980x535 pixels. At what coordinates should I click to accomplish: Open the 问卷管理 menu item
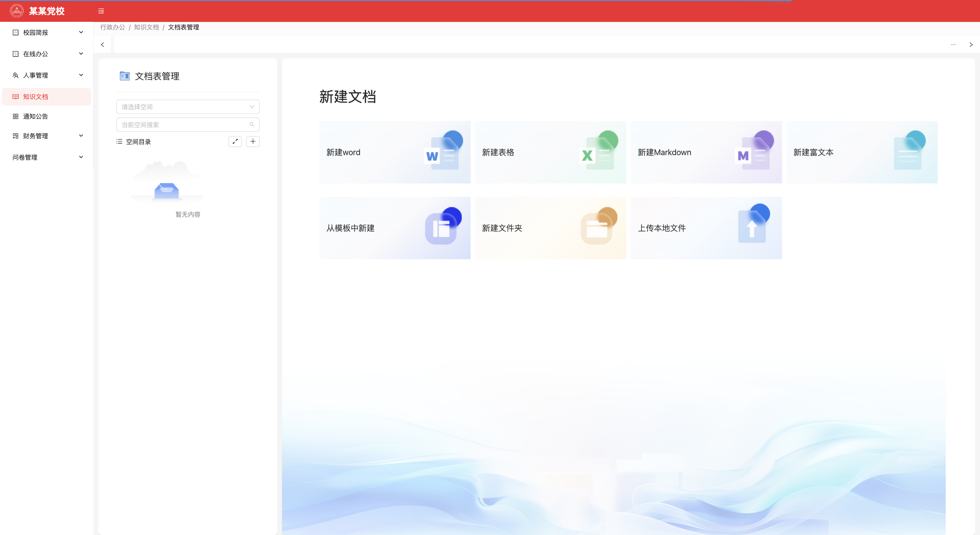pyautogui.click(x=47, y=157)
